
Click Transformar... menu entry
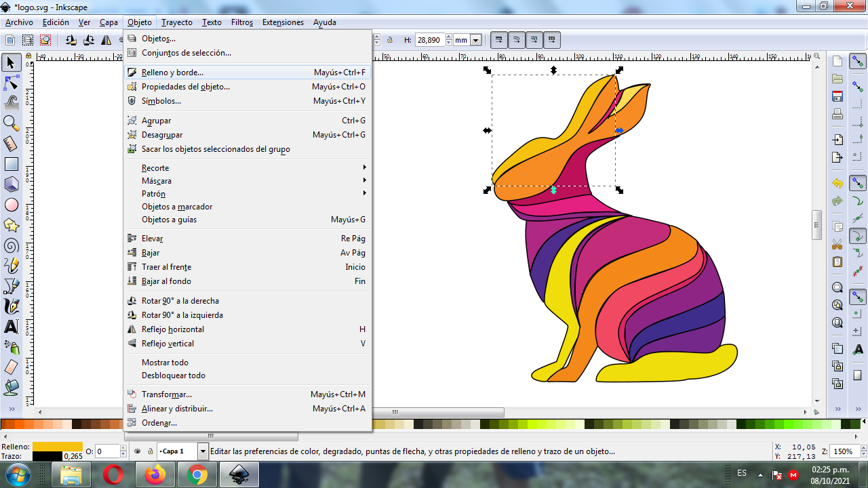[248, 394]
